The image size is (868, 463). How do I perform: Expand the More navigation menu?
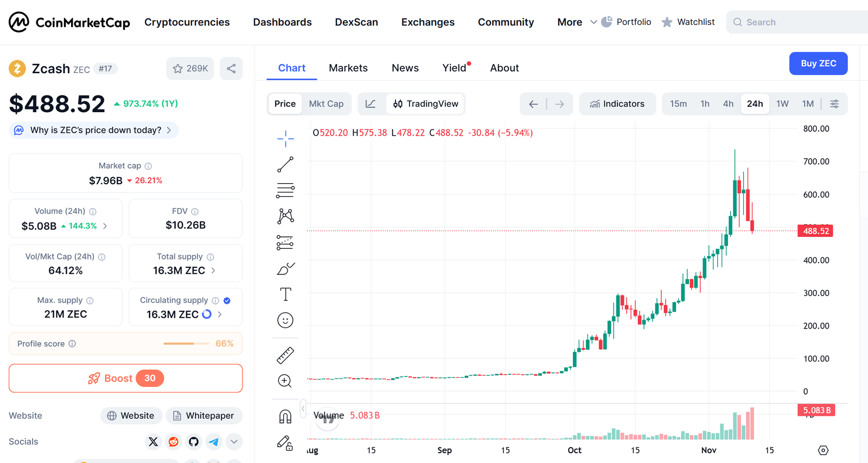(577, 22)
